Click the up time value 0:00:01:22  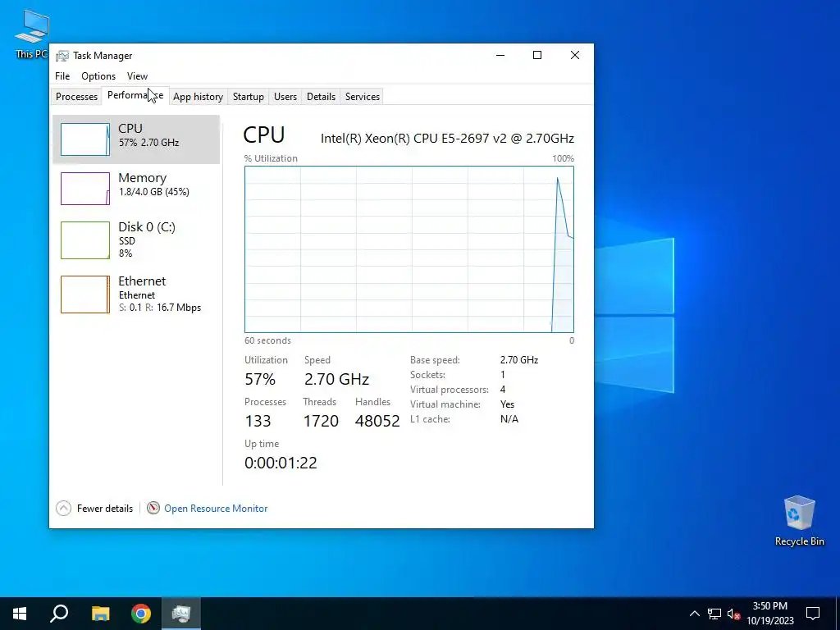coord(281,463)
